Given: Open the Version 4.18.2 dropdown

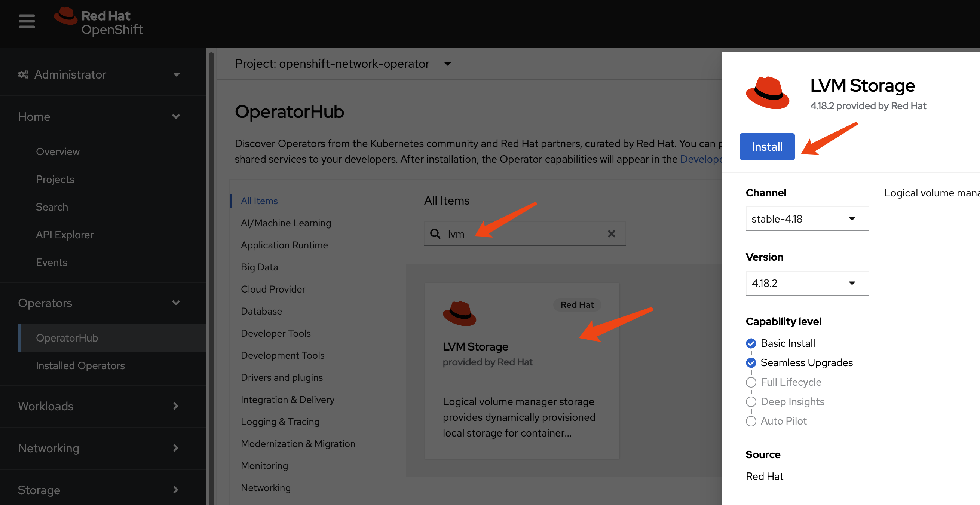Looking at the screenshot, I should pyautogui.click(x=806, y=283).
